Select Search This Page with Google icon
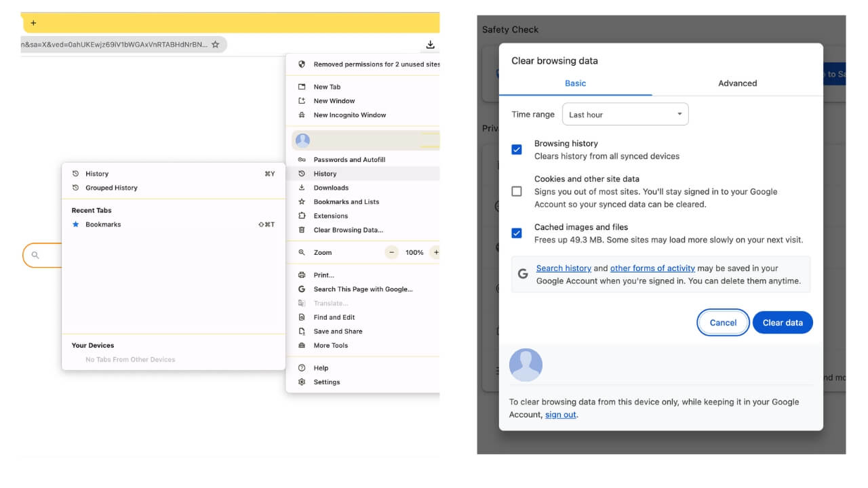The width and height of the screenshot is (868, 488). tap(301, 289)
